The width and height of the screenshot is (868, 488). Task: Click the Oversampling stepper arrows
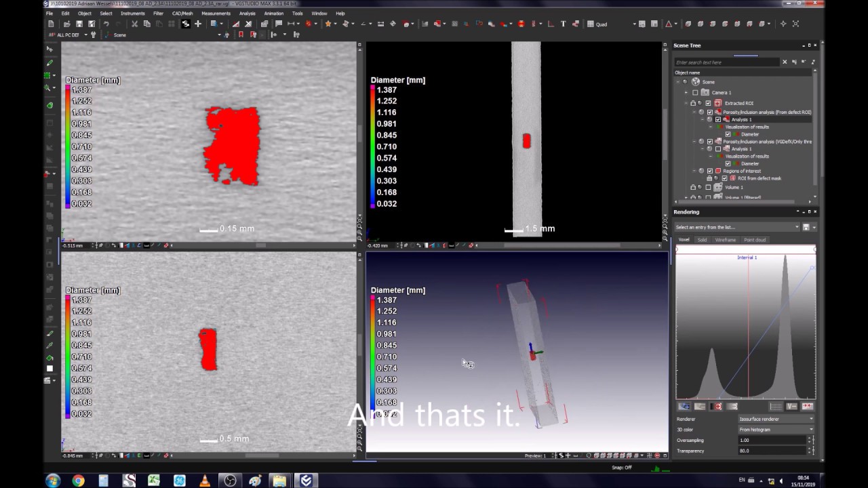coord(809,440)
